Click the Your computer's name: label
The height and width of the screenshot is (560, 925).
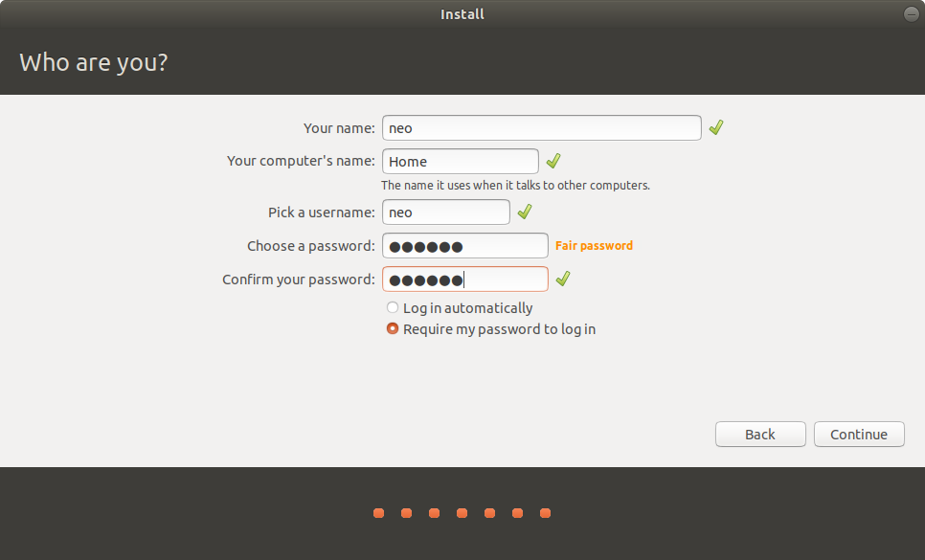[301, 161]
